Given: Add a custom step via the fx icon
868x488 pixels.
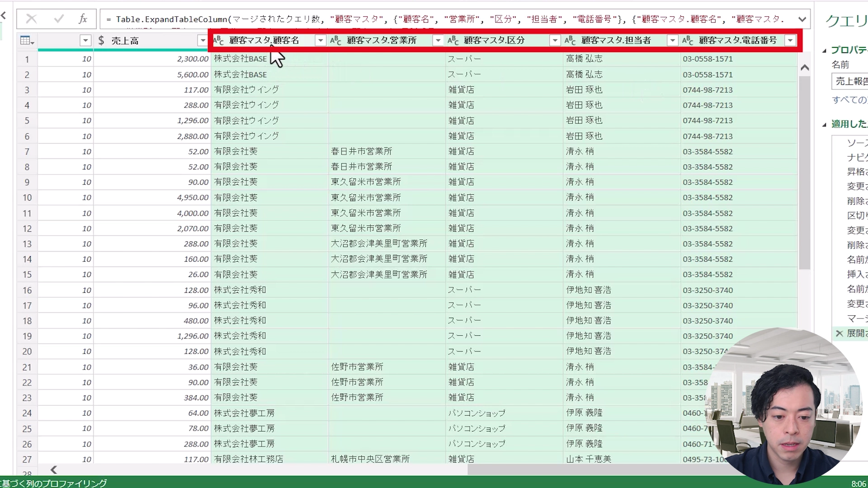Looking at the screenshot, I should coord(83,19).
